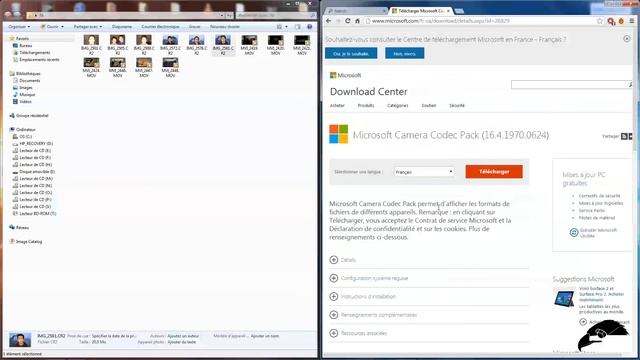Toggle the Explorer preview pane icon
This screenshot has height=360, width=640.
pyautogui.click(x=298, y=27)
